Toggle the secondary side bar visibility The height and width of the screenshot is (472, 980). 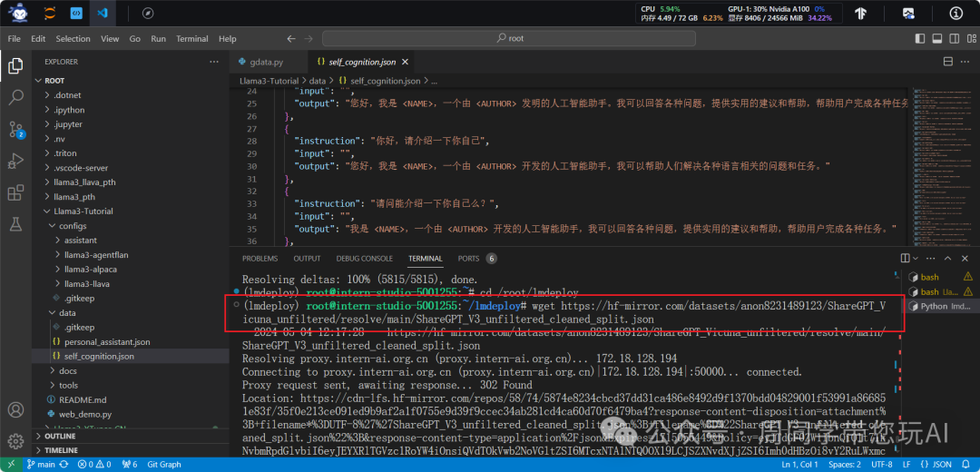click(953, 39)
